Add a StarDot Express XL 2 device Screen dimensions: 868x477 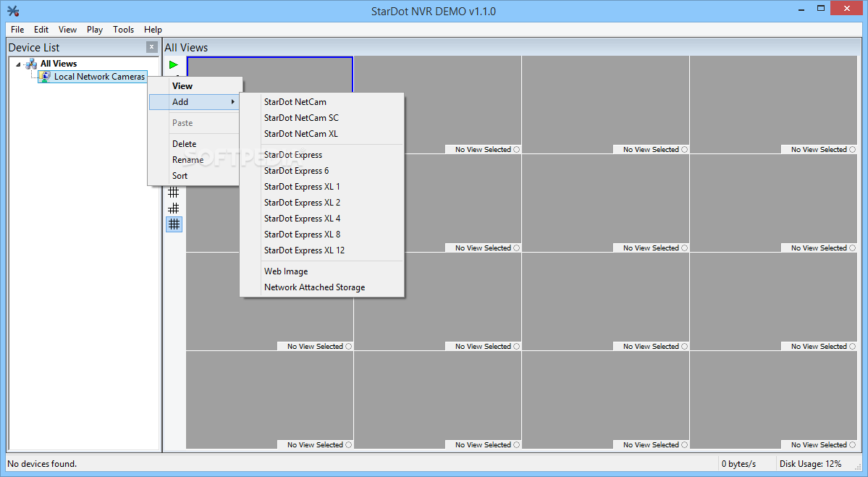tap(322, 203)
